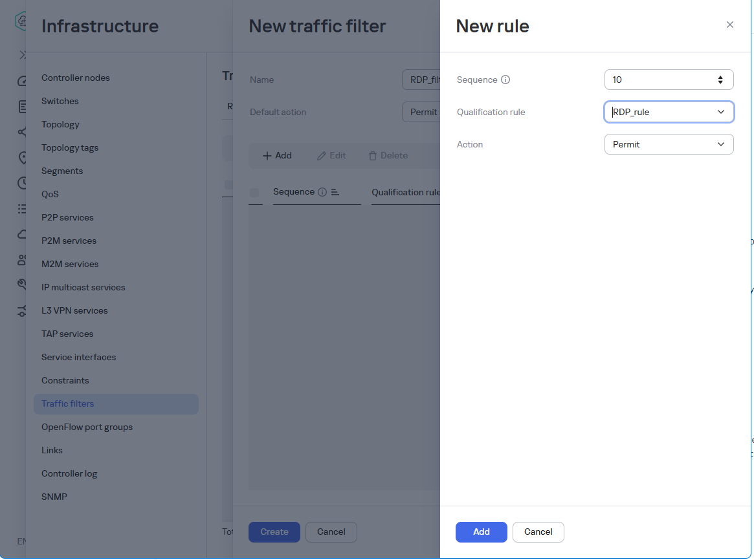Image resolution: width=754 pixels, height=560 pixels.
Task: Open SNMP menu item
Action: point(54,497)
